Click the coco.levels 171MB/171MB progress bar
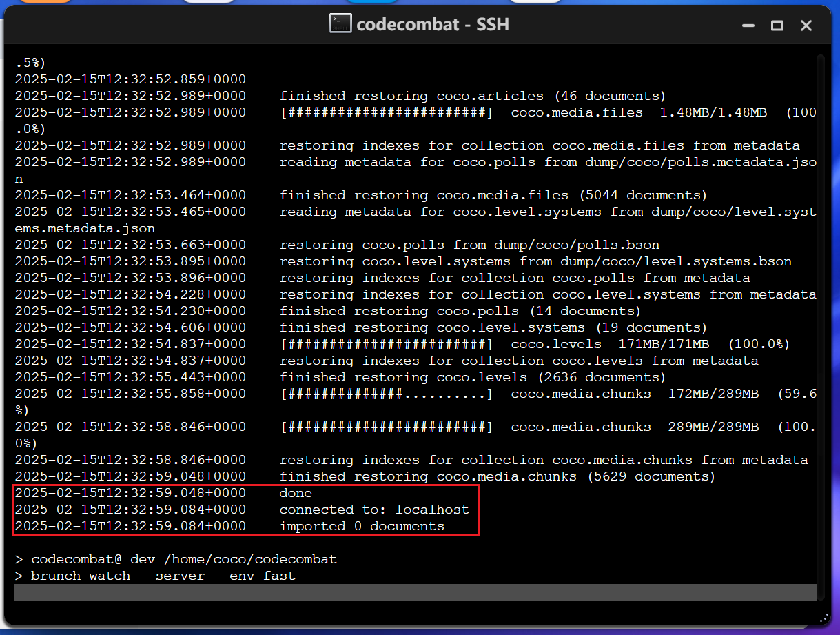 387,344
